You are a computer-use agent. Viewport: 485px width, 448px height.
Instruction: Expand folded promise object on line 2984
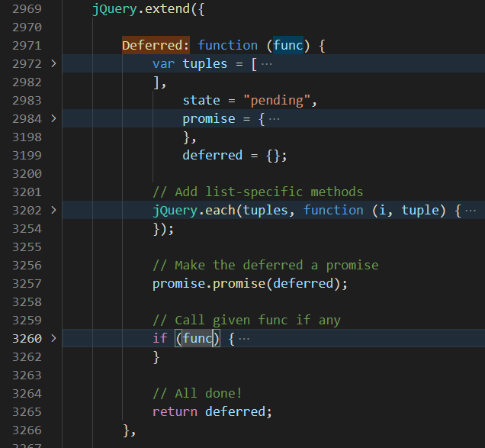[53, 118]
